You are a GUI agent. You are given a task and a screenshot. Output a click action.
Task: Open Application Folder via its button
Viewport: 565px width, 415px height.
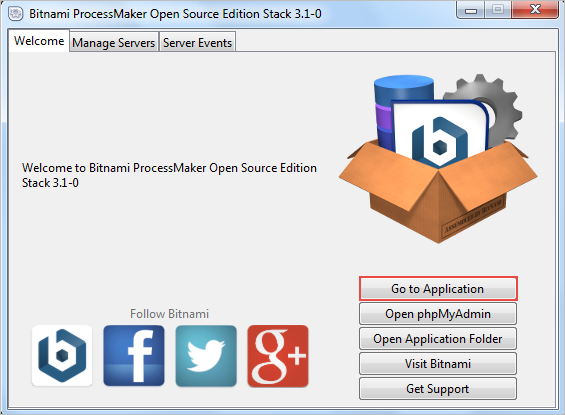438,339
